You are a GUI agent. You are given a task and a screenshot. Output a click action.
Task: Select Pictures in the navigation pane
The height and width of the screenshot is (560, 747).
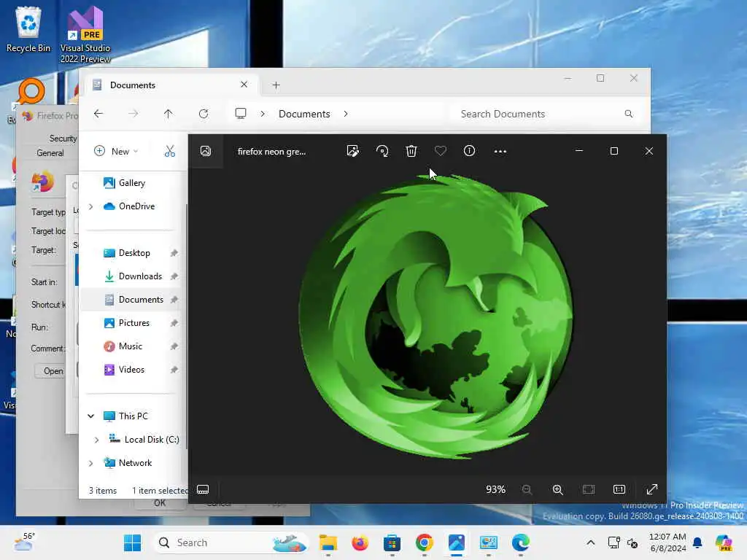[x=134, y=323]
